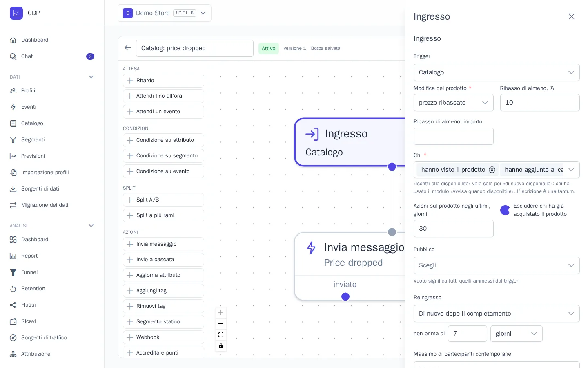Viewport: 588px width, 368px height.
Task: Select the Ingresso node on the canvas
Action: [350, 142]
